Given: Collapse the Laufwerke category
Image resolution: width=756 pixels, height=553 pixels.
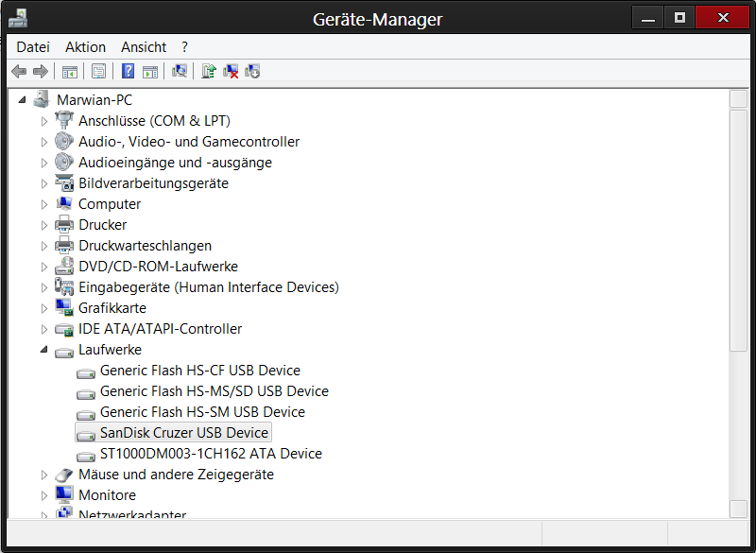Looking at the screenshot, I should pyautogui.click(x=43, y=350).
